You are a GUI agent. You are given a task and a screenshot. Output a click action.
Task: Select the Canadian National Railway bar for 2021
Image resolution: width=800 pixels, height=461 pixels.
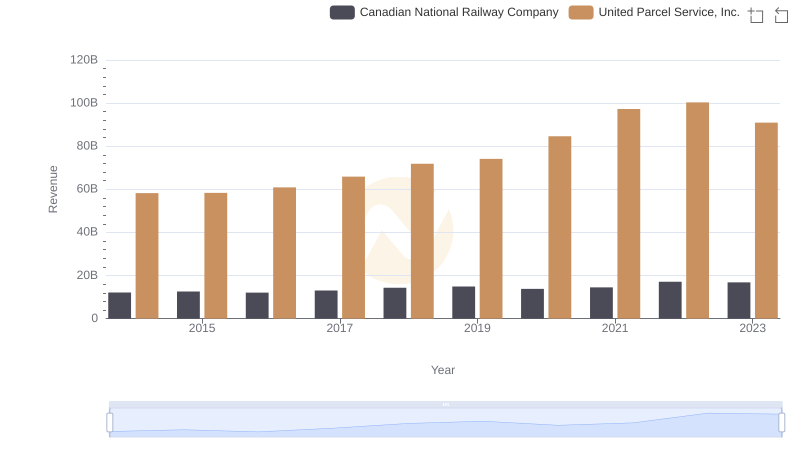coord(601,303)
